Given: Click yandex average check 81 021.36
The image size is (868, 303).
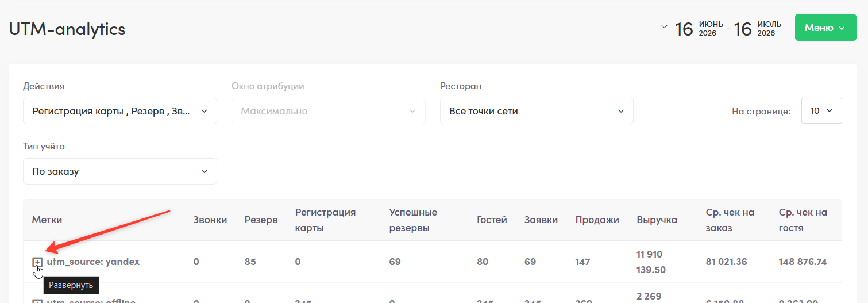Looking at the screenshot, I should [726, 262].
